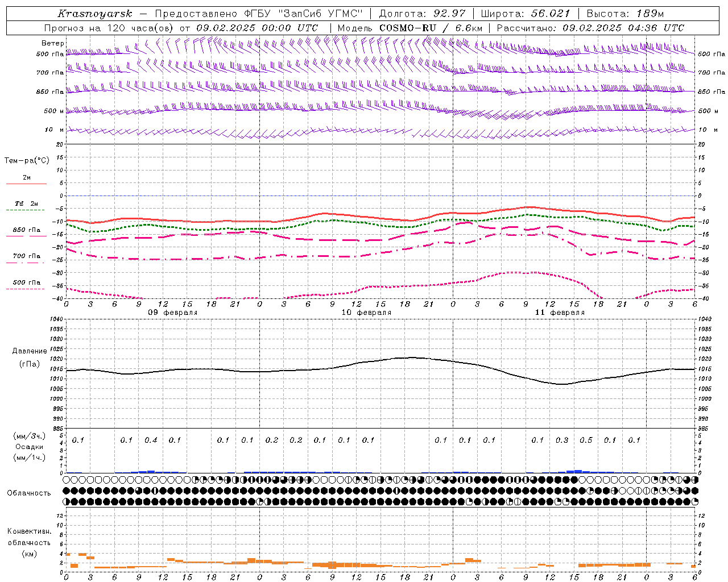Click the 'Ветер' wind panel label
728x582 pixels.
click(53, 43)
